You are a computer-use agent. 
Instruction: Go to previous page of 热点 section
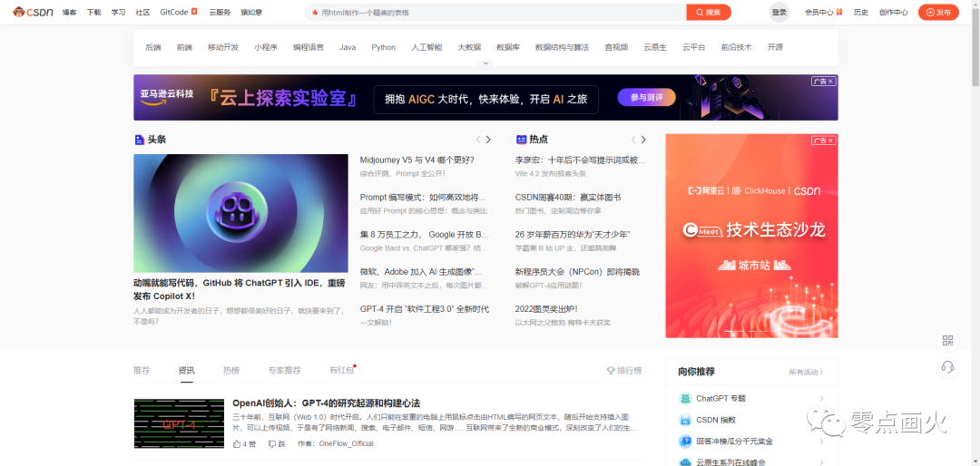coord(633,140)
